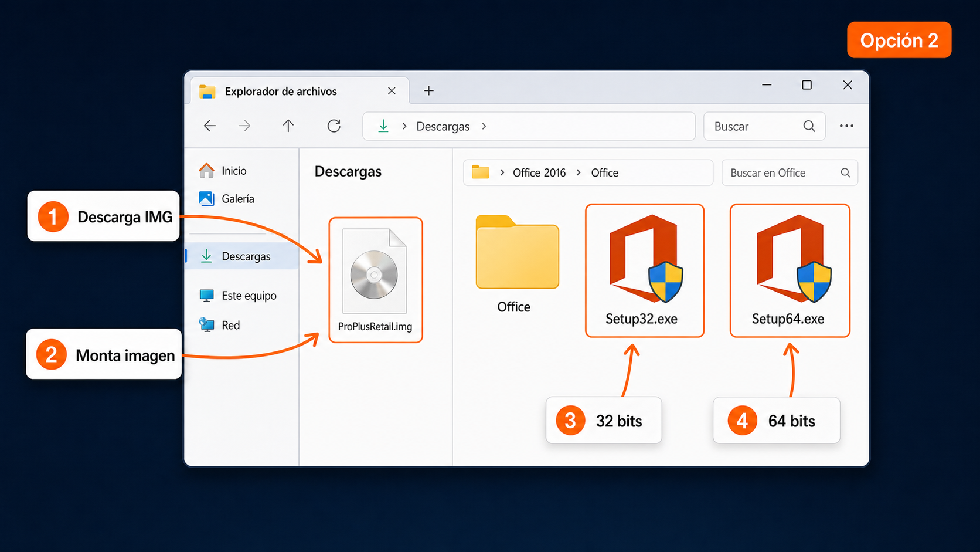
Task: Select the Explorador de archivos tab
Action: (x=300, y=91)
